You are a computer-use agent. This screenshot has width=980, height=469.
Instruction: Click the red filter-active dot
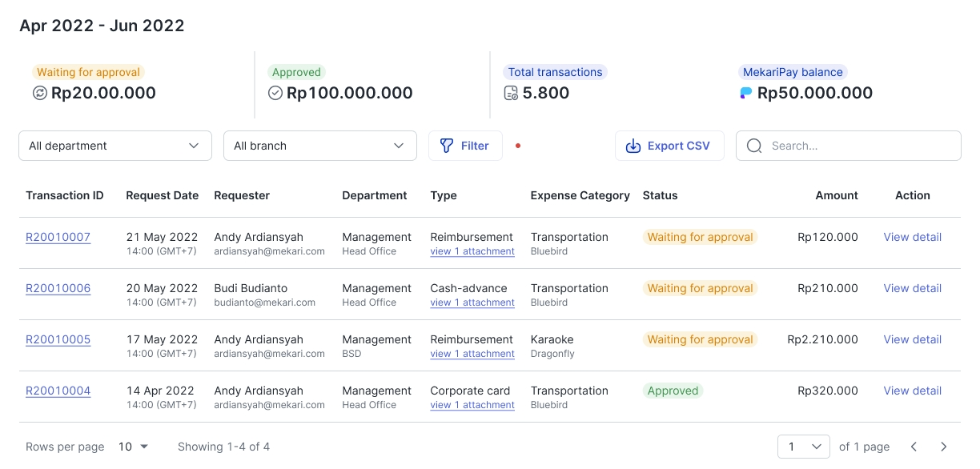click(x=518, y=146)
